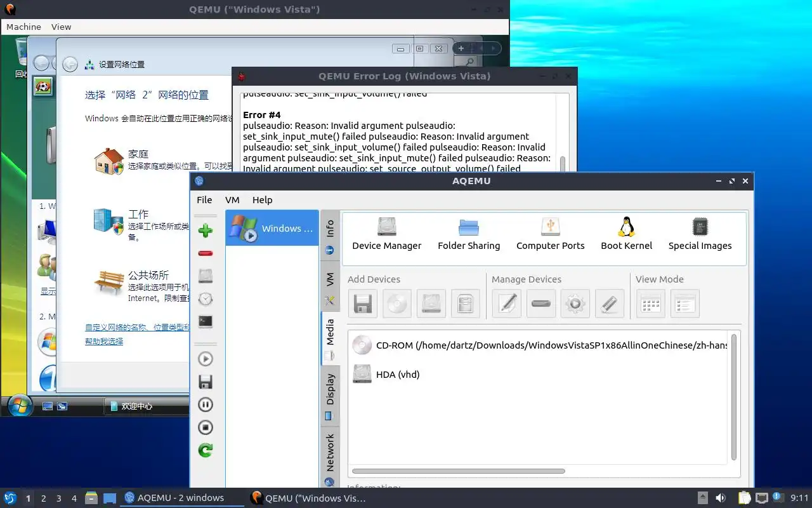Click the green plus add VM icon
812x508 pixels.
pos(206,230)
